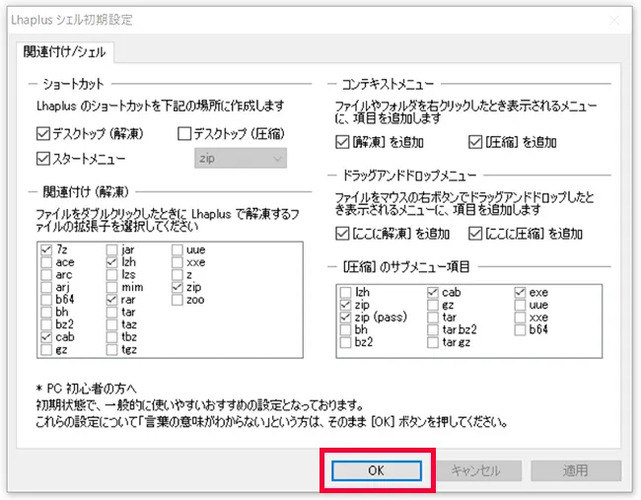Check tar in association list
641x500 pixels.
coord(112,312)
